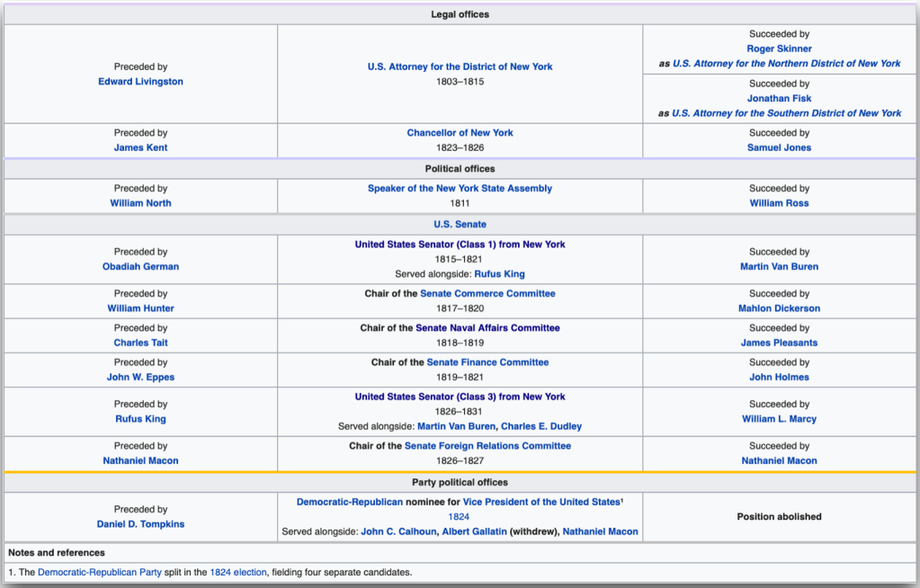The width and height of the screenshot is (920, 588).
Task: Click U.S. Attorney for the District of New York
Action: tap(460, 67)
